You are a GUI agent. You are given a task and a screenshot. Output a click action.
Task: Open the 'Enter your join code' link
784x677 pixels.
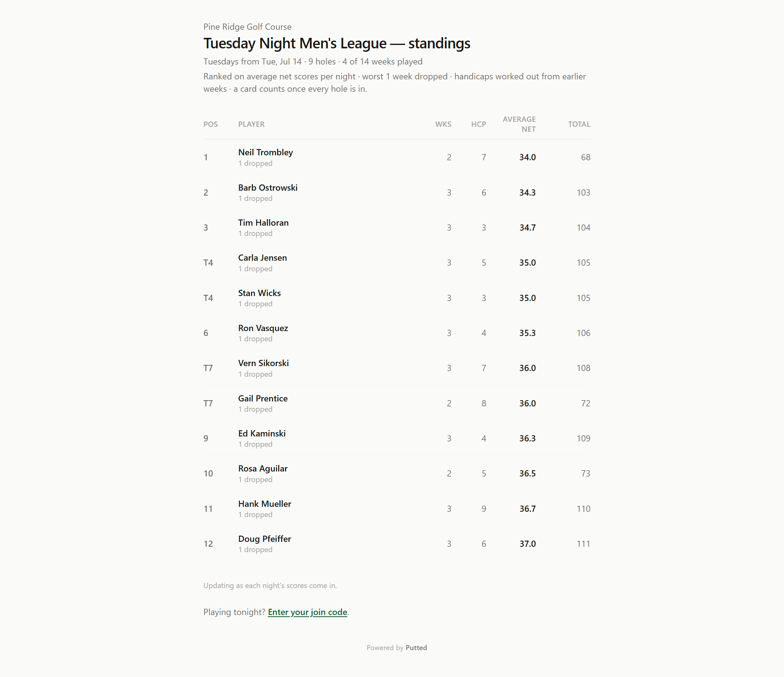point(307,612)
